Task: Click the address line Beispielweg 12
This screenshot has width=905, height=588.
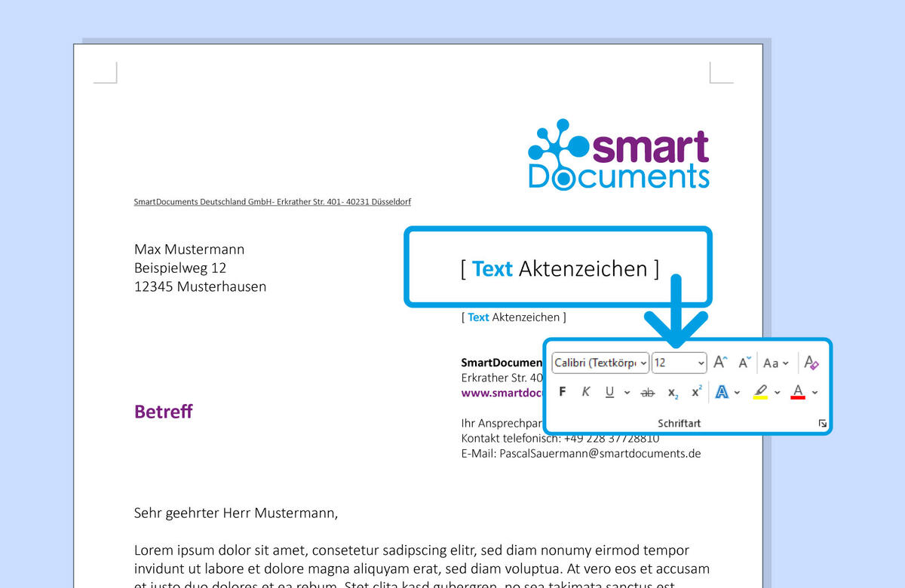Action: pyautogui.click(x=180, y=268)
